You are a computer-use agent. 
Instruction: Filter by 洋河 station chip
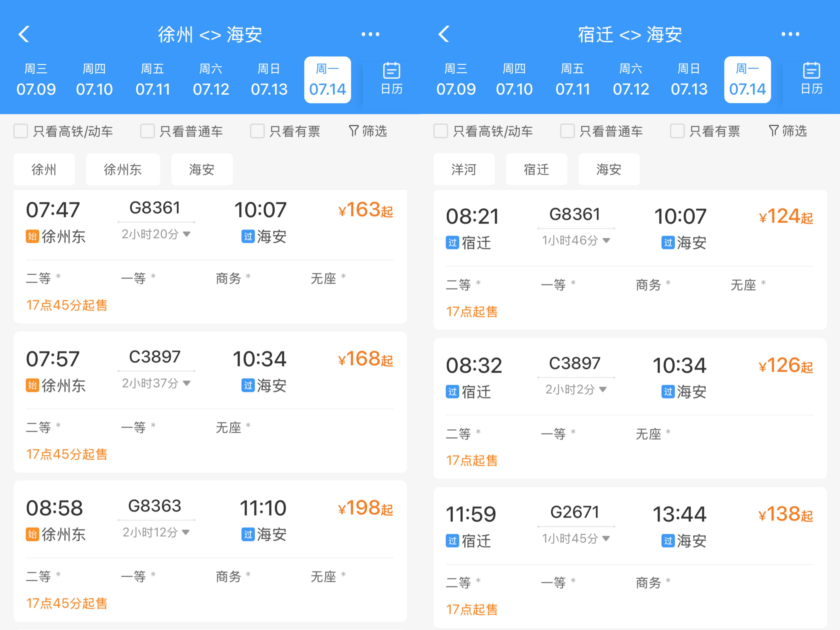coord(464,169)
